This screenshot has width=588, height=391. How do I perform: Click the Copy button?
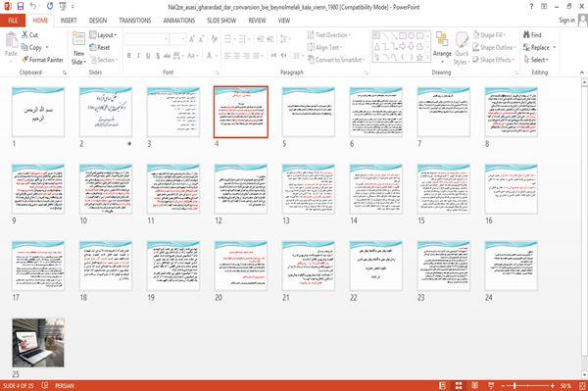pos(30,47)
